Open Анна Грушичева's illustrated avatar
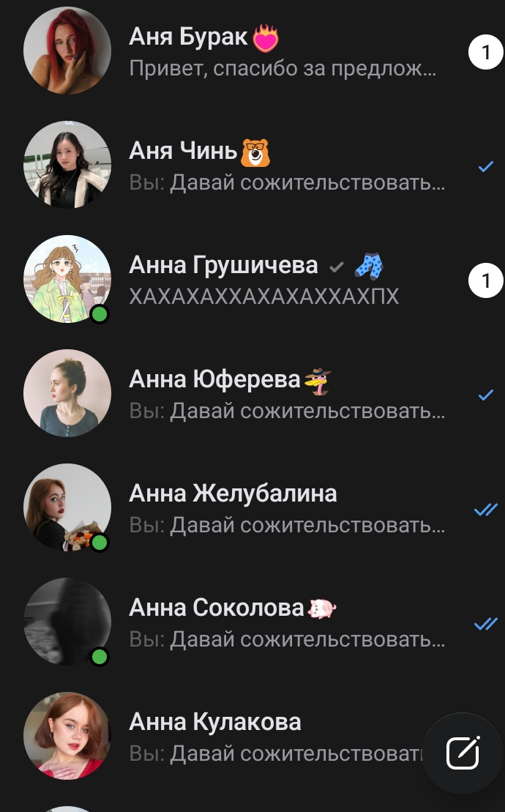 [67, 279]
